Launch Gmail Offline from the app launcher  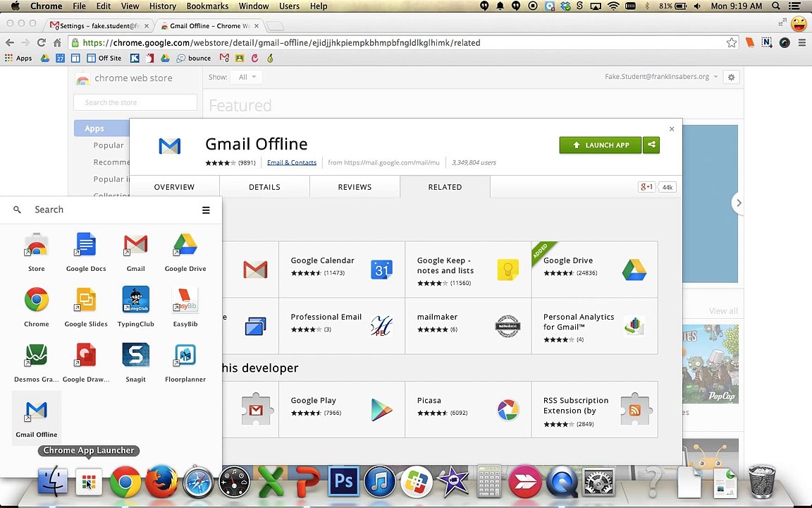click(36, 418)
